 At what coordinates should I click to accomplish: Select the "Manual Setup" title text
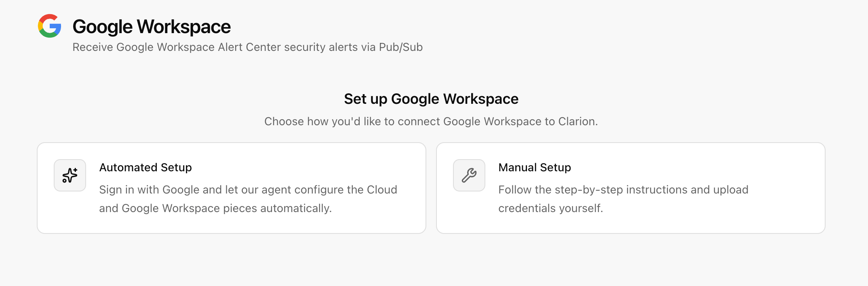click(535, 167)
